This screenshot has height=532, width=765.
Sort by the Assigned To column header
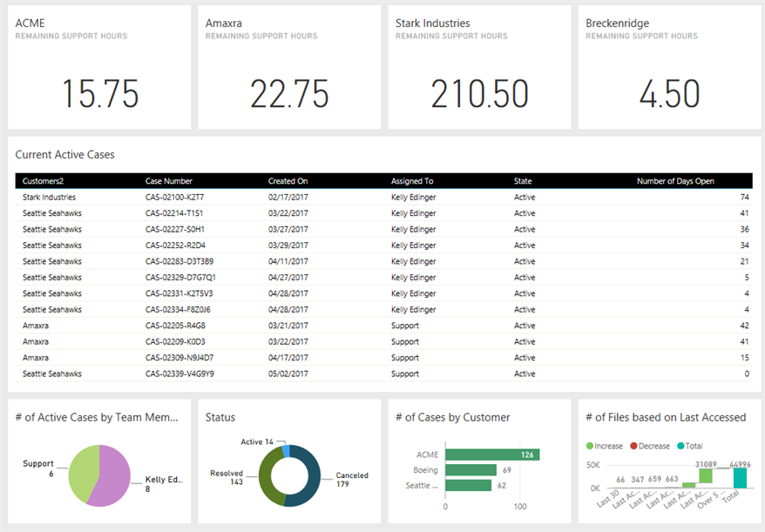pos(412,181)
